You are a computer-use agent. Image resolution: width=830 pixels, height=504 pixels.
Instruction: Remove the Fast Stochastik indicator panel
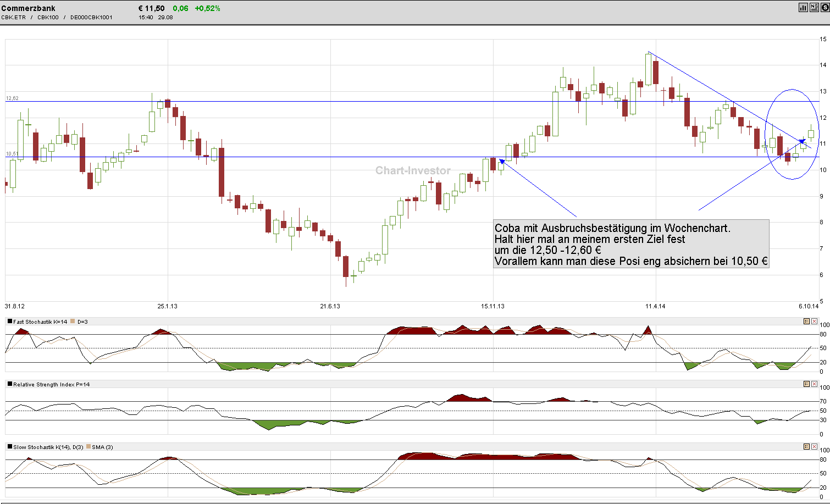[814, 321]
